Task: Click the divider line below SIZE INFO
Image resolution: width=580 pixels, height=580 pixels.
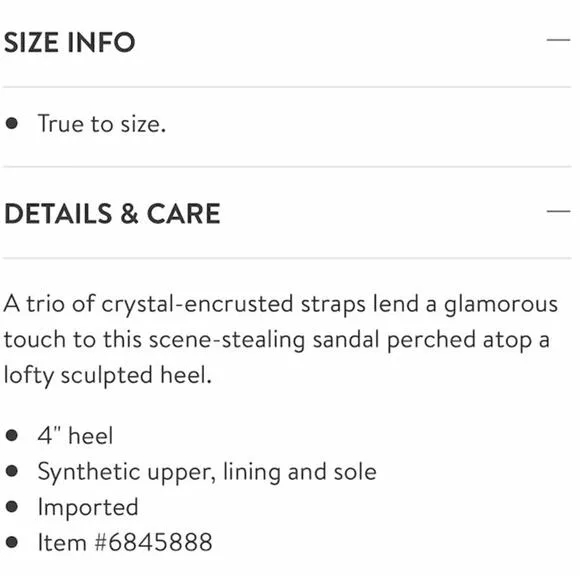Action: pos(287,87)
